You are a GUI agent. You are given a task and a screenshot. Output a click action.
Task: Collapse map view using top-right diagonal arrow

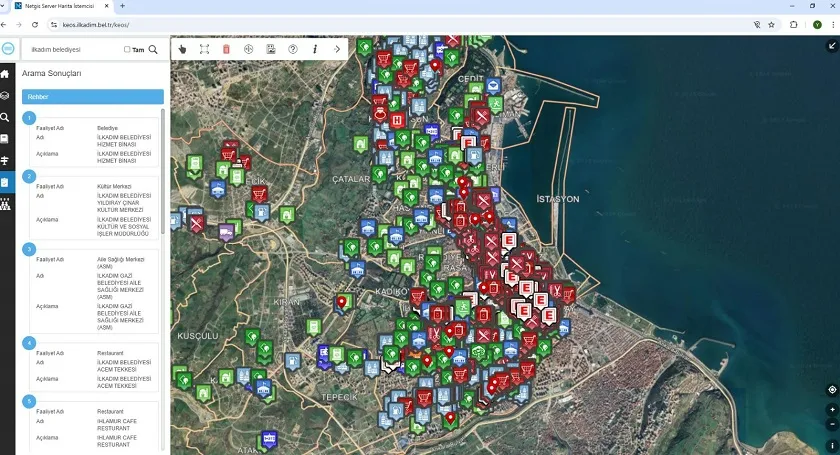click(832, 46)
